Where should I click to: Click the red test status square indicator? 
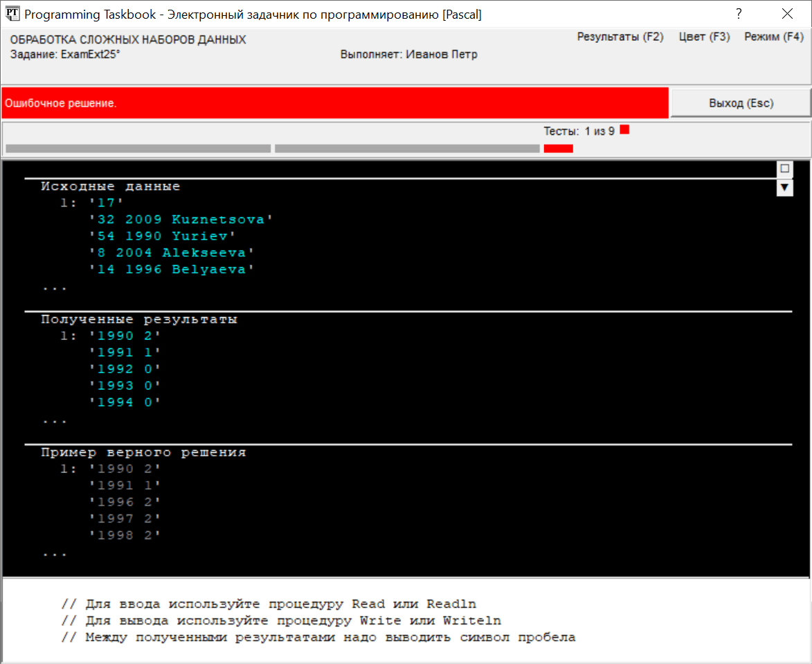[x=624, y=129]
